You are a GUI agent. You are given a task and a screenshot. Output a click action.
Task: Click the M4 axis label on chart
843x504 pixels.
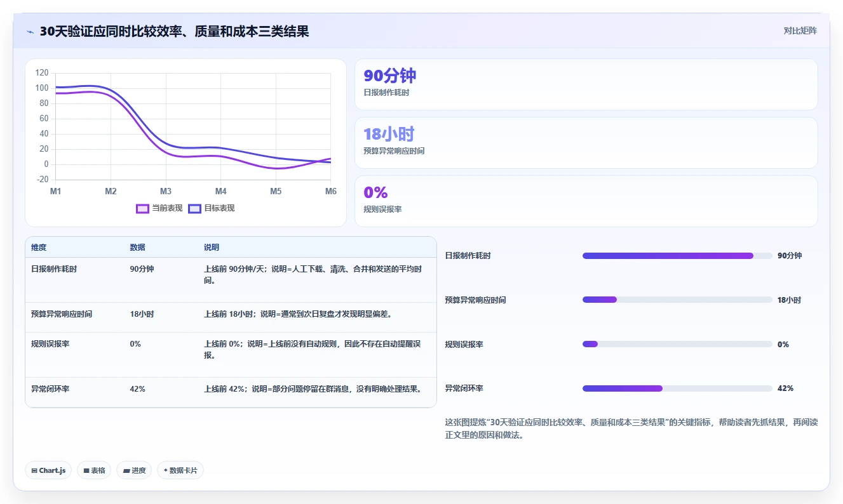tap(221, 191)
